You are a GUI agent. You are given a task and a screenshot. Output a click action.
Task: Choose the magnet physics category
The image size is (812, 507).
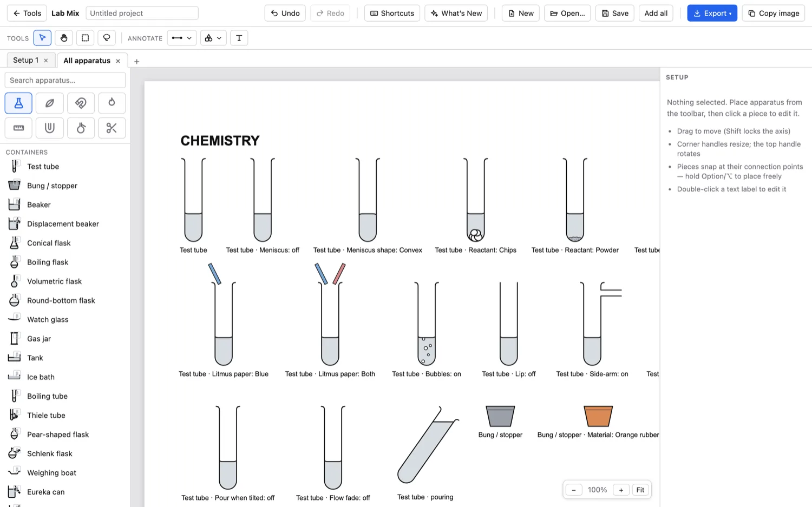tap(81, 103)
